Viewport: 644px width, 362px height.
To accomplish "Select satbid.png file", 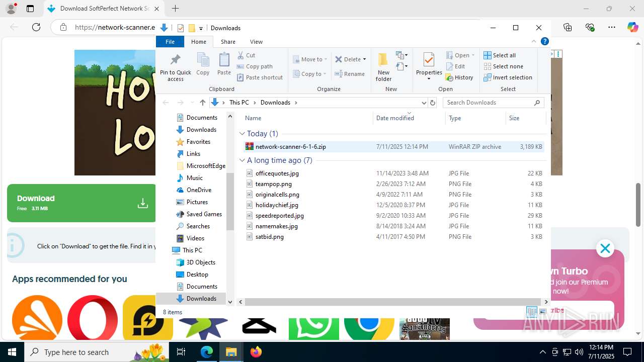I will click(393, 237).
